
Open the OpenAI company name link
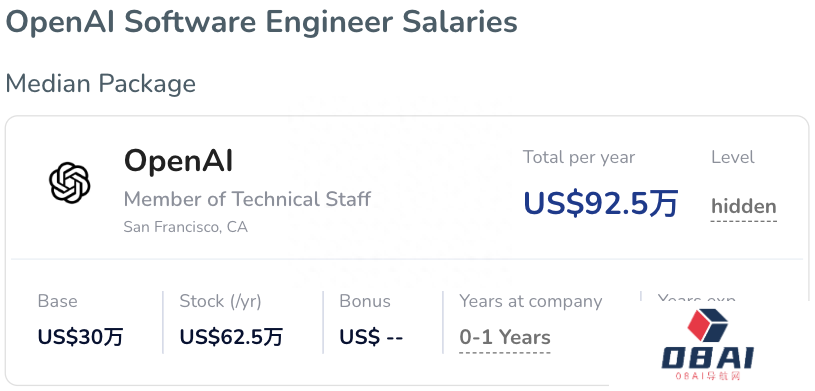(178, 161)
